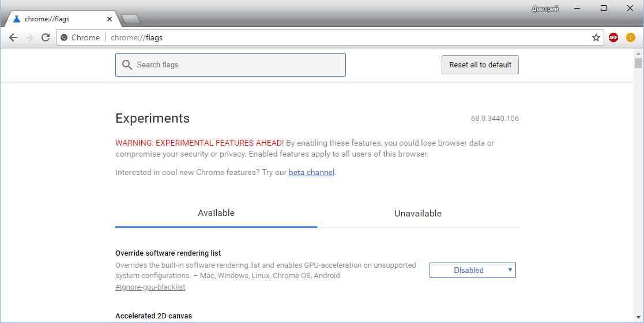Open the Дмитрий profile button
The image size is (644, 323).
[544, 9]
